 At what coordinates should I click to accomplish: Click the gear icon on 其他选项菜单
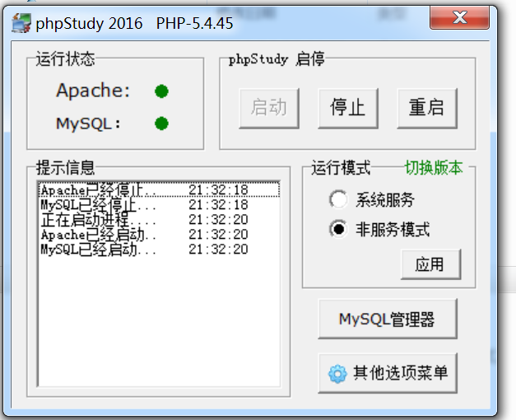[337, 374]
